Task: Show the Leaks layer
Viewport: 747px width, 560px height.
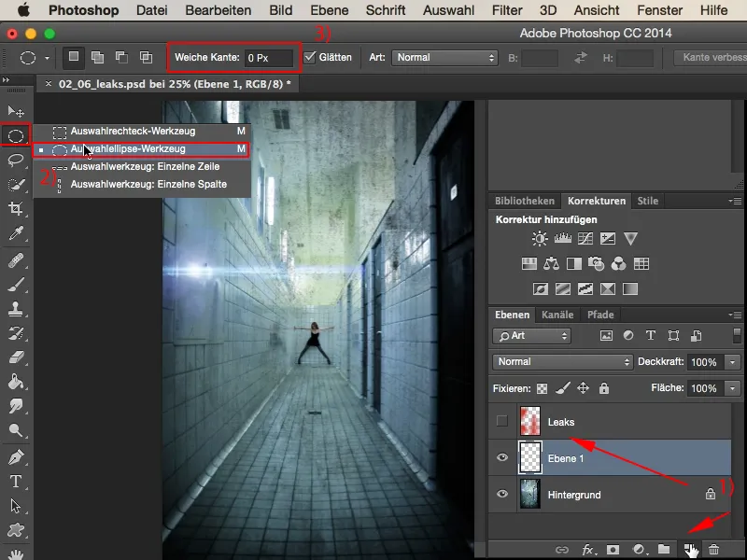Action: [502, 421]
